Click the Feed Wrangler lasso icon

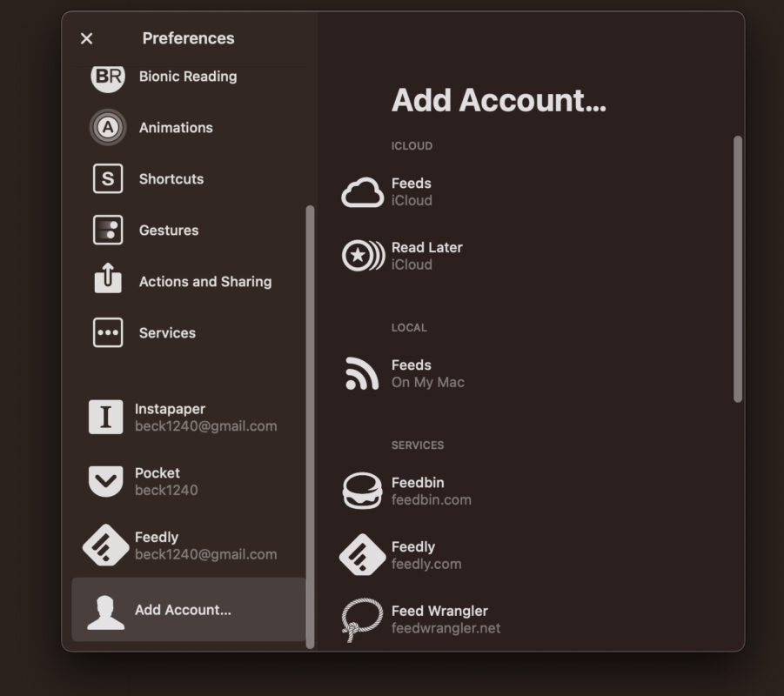point(362,620)
